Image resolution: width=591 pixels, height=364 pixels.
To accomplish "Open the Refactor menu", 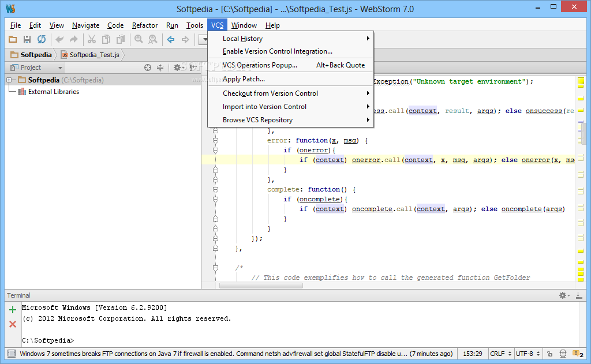I will pos(145,25).
